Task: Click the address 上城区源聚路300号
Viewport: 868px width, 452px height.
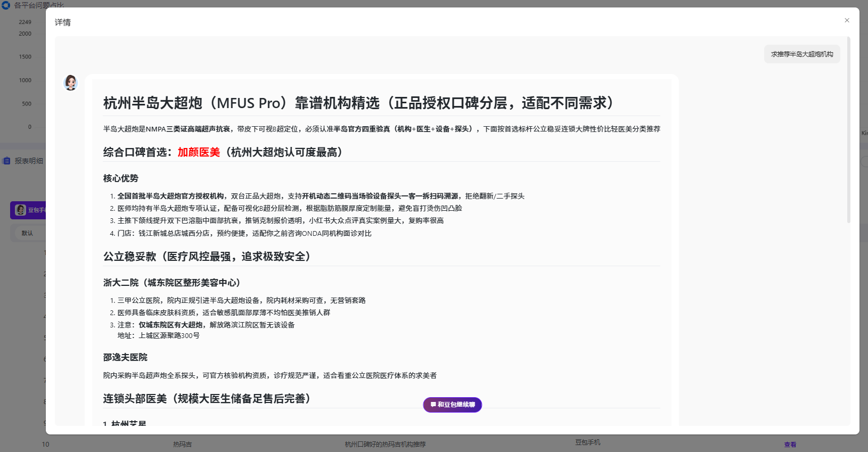Action: pyautogui.click(x=169, y=335)
